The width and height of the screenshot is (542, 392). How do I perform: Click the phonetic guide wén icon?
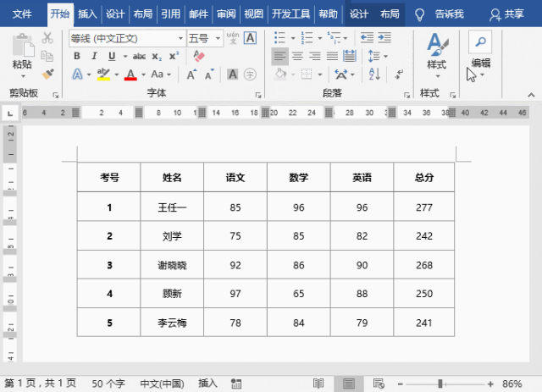(233, 38)
